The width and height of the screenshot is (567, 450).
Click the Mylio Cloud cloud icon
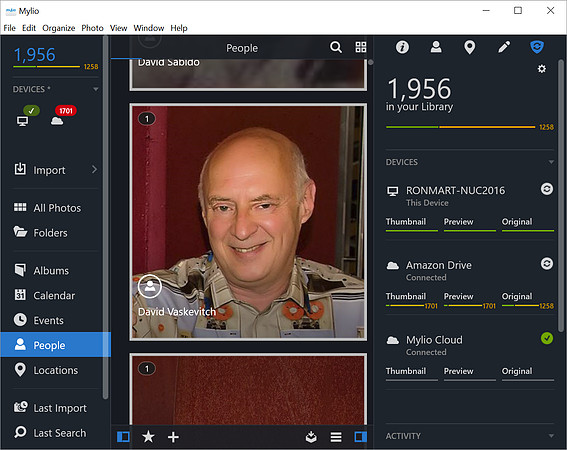[x=393, y=340]
